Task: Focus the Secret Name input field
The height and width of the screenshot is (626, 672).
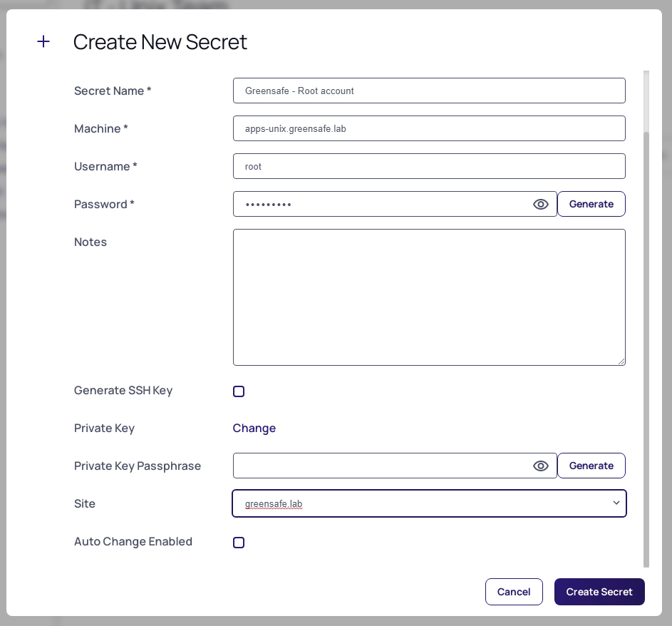Action: pos(428,91)
